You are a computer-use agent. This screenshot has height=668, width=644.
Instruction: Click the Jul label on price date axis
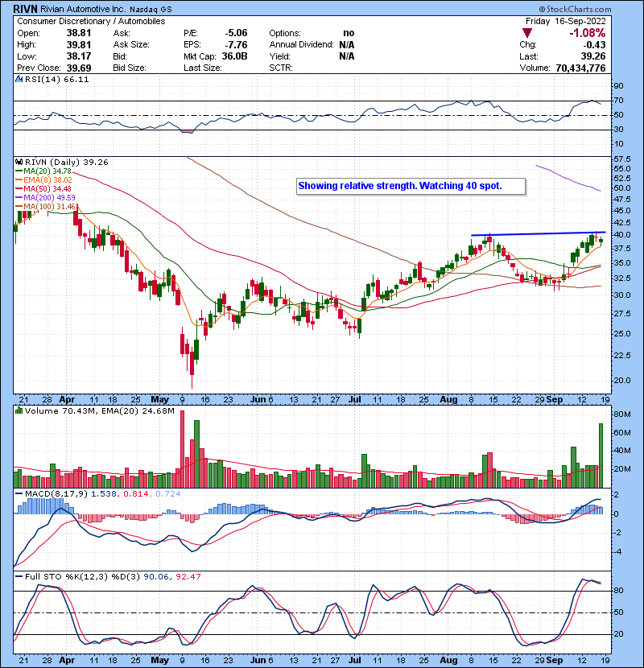coord(355,400)
